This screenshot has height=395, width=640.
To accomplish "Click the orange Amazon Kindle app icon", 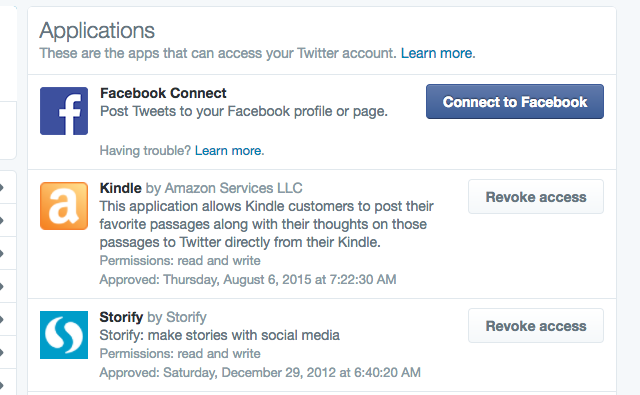I will tap(64, 206).
